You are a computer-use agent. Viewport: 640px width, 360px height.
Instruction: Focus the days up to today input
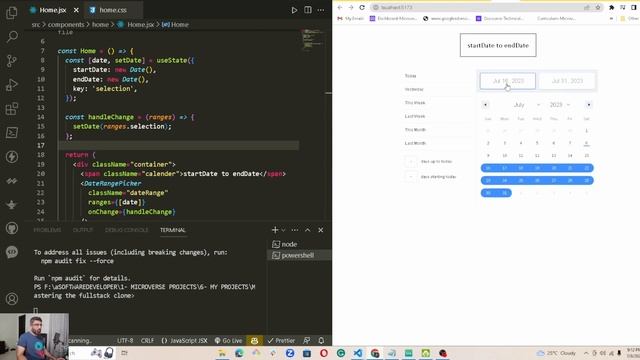click(411, 162)
